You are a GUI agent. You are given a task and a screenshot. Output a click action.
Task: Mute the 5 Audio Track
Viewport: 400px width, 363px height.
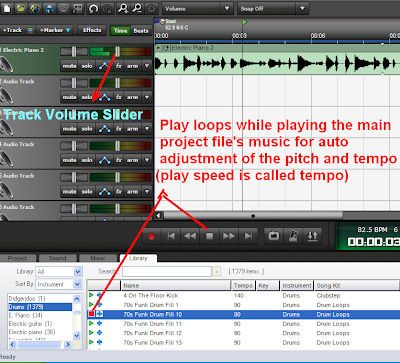pyautogui.click(x=69, y=192)
